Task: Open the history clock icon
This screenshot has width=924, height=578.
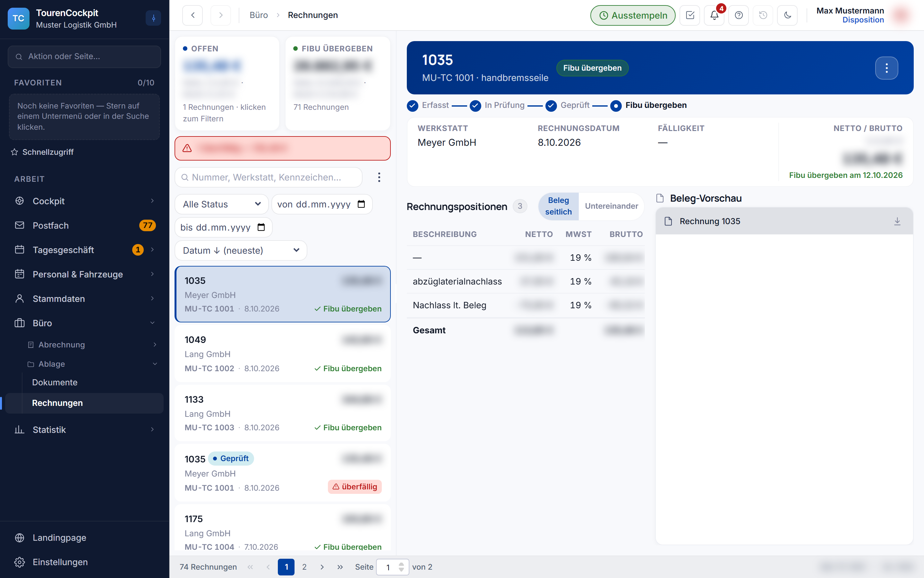Action: coord(763,15)
